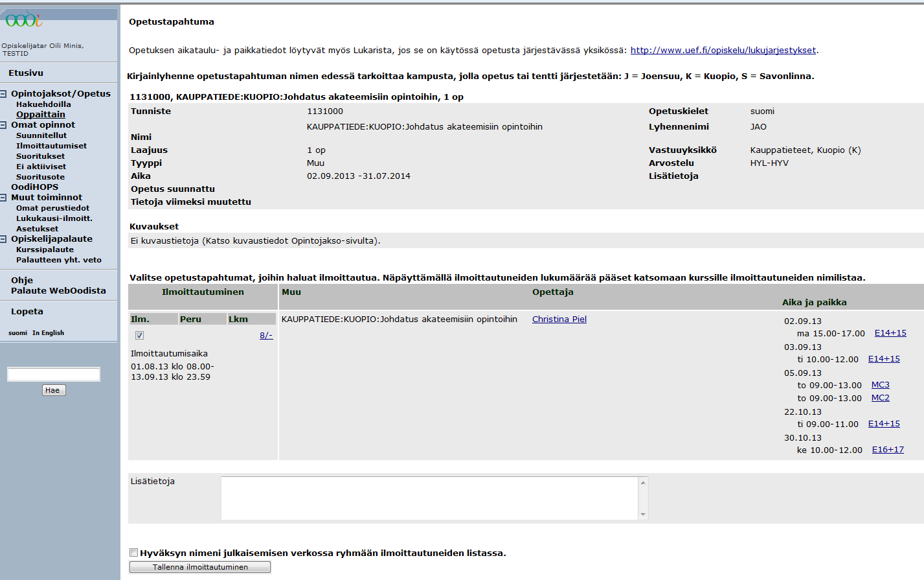The width and height of the screenshot is (924, 580).
Task: Open the uef.fi lukujarjestykset link
Action: (723, 51)
